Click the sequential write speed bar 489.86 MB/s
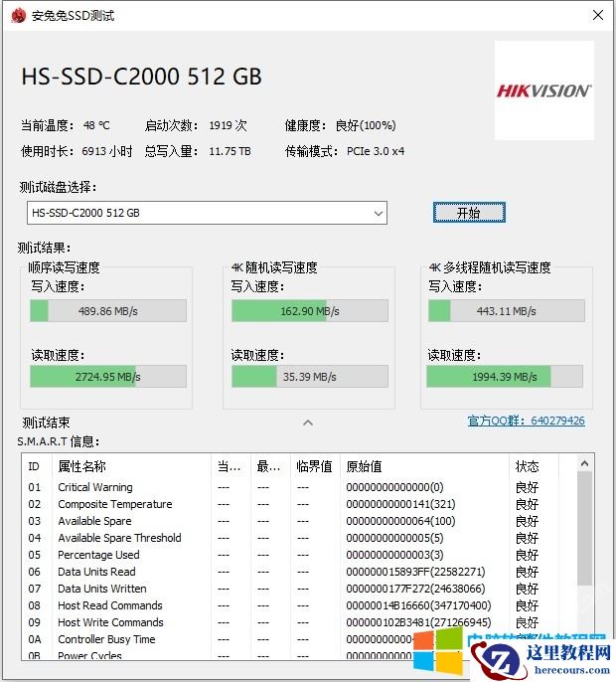This screenshot has width=616, height=682. coord(108,311)
